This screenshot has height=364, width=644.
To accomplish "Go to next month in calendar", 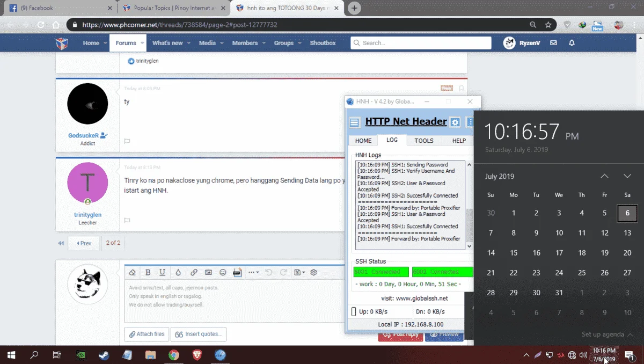I will coord(627,176).
